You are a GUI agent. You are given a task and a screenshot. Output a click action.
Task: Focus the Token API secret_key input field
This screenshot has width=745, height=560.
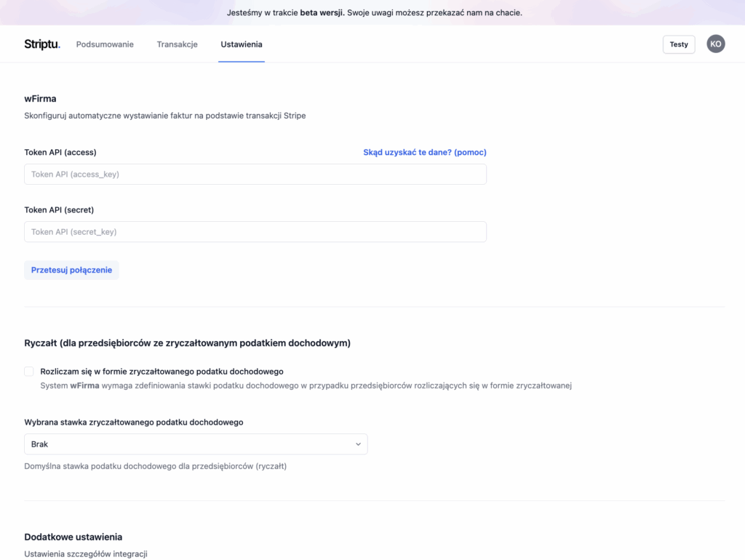point(255,232)
